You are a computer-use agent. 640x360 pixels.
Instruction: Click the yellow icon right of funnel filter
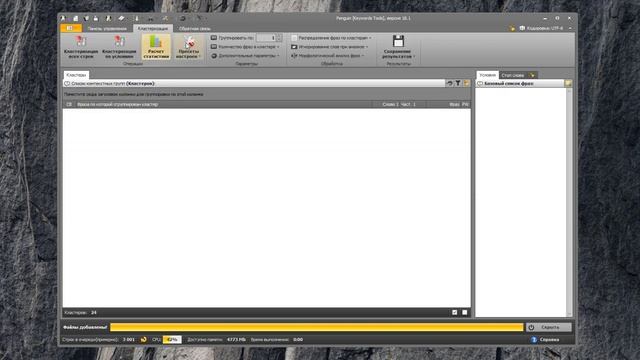[x=467, y=83]
